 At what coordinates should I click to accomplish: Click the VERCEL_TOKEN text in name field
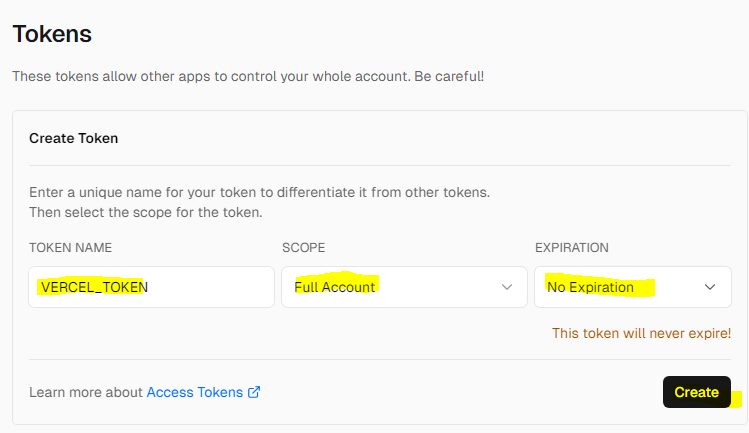click(94, 287)
